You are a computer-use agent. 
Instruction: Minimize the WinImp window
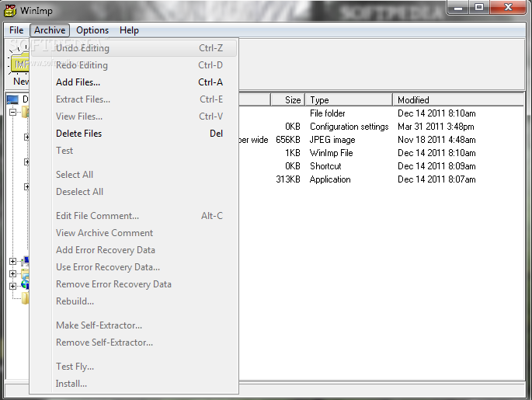pyautogui.click(x=458, y=8)
